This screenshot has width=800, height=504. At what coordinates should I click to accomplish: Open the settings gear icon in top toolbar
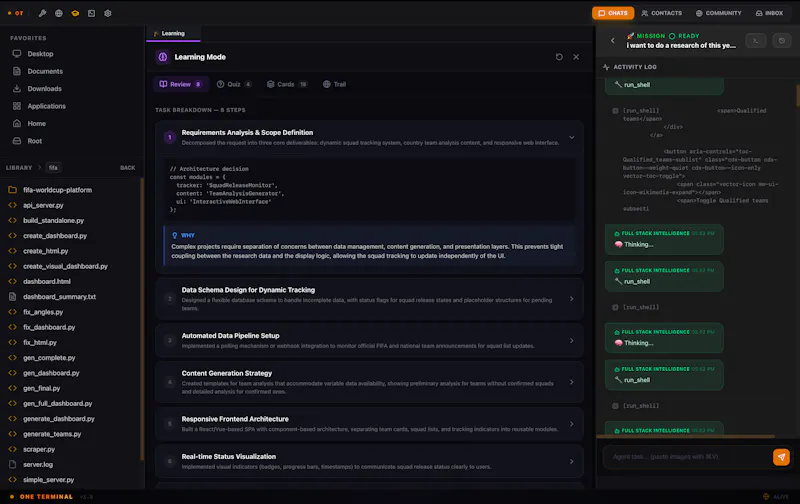tap(108, 13)
